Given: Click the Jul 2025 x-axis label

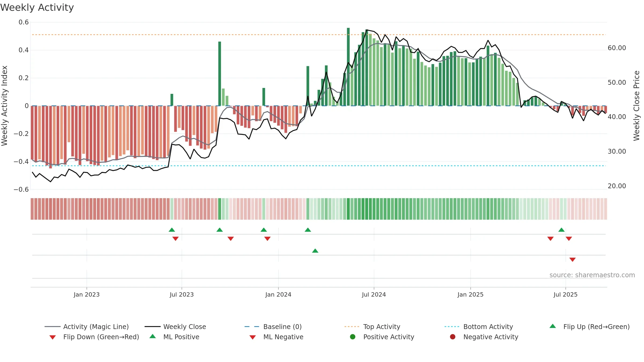Looking at the screenshot, I should 565,294.
